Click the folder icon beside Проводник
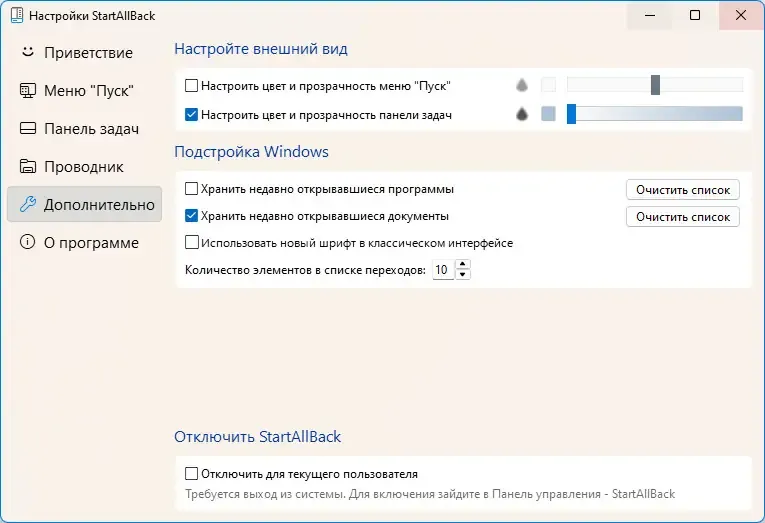This screenshot has width=765, height=523. pos(28,167)
